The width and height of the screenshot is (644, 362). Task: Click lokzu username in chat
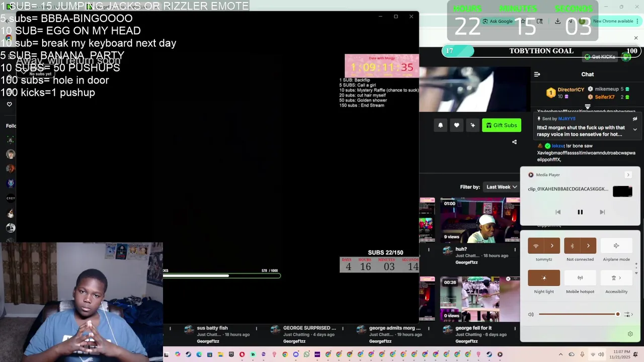tap(557, 146)
